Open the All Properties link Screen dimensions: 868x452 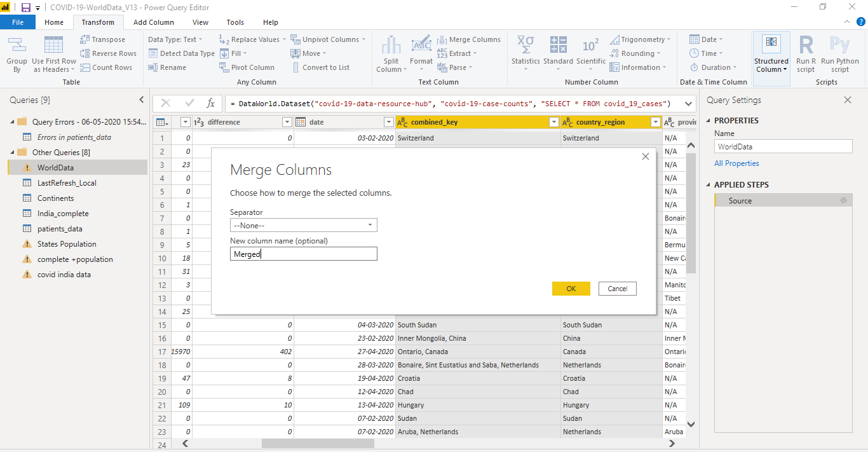point(736,163)
